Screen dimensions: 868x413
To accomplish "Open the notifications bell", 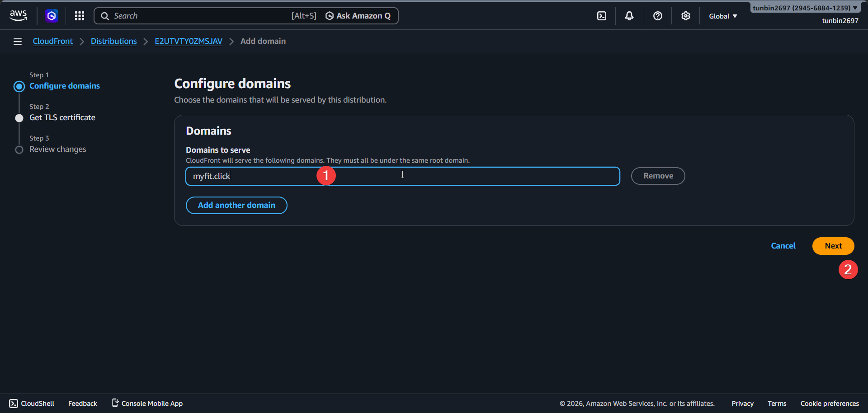I will [x=629, y=15].
